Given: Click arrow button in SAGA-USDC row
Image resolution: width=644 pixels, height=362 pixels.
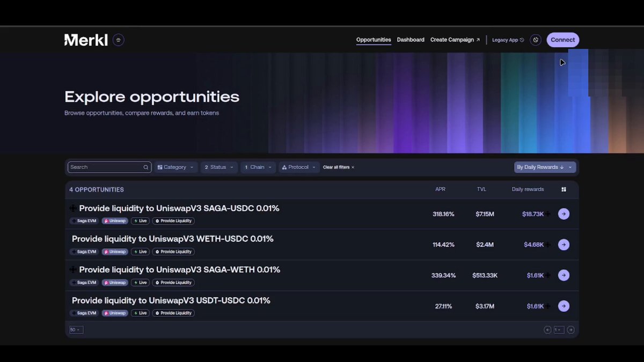Looking at the screenshot, I should click(563, 214).
